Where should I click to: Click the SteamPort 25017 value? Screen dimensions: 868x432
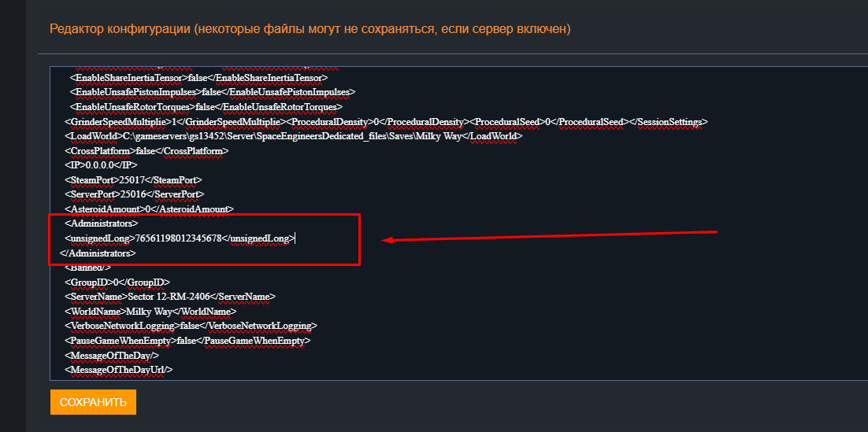122,180
